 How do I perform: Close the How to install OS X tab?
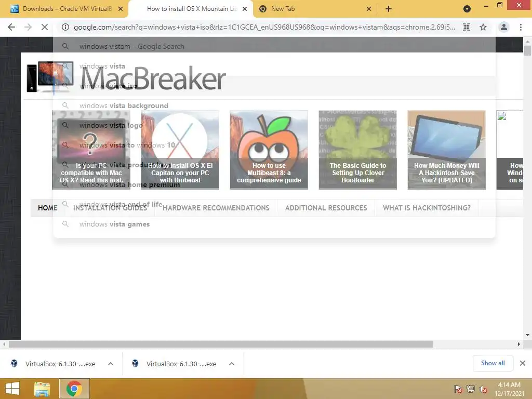(245, 9)
